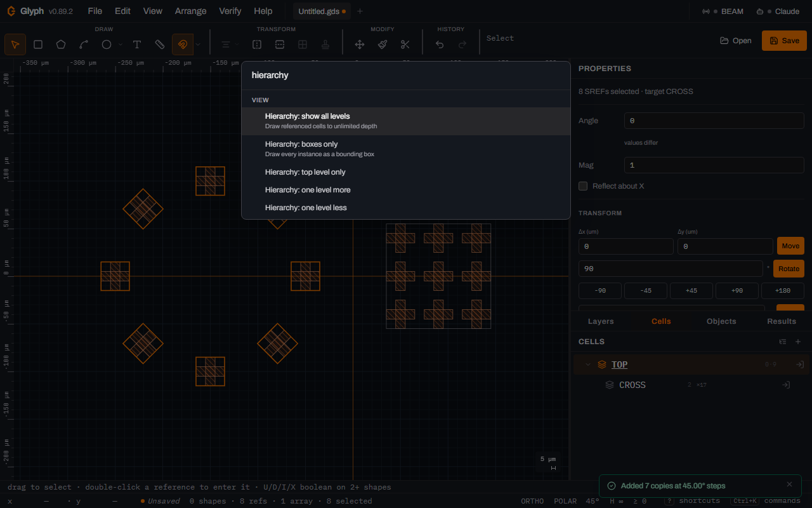Image resolution: width=812 pixels, height=508 pixels.
Task: Click the Angle input field
Action: coord(714,121)
